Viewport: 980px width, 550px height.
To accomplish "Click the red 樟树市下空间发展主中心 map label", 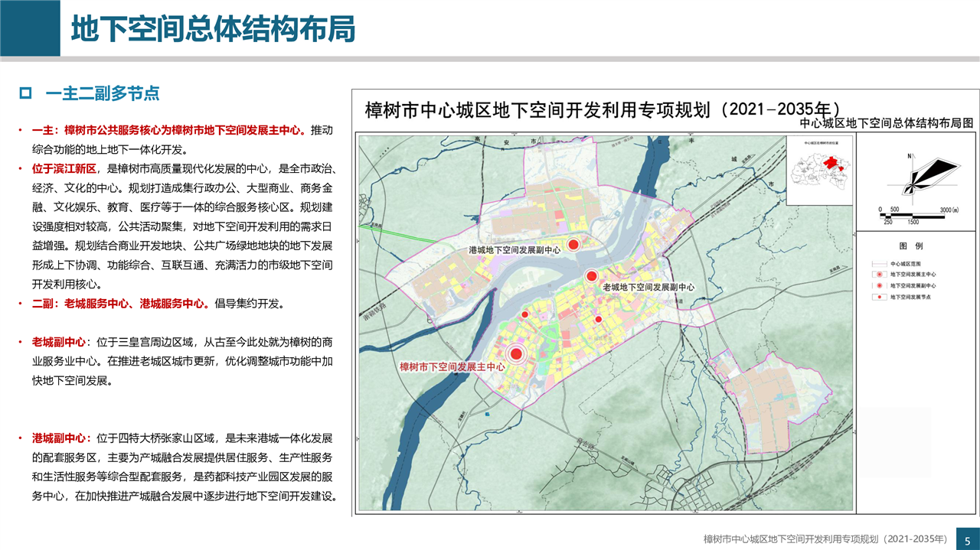I will pyautogui.click(x=452, y=367).
